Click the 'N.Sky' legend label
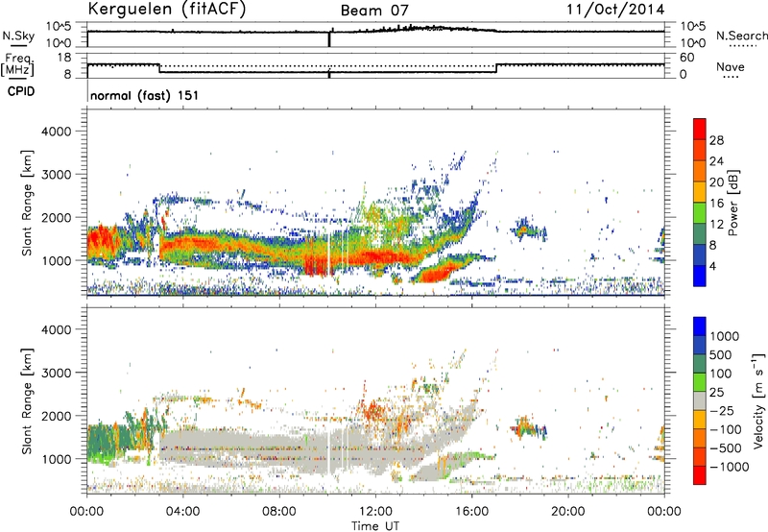The width and height of the screenshot is (768, 532). click(x=18, y=36)
